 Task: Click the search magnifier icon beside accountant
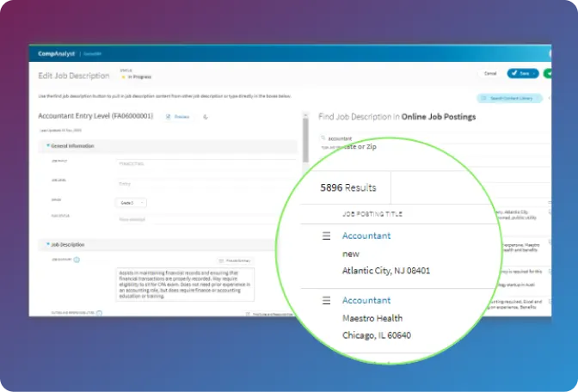tap(323, 137)
